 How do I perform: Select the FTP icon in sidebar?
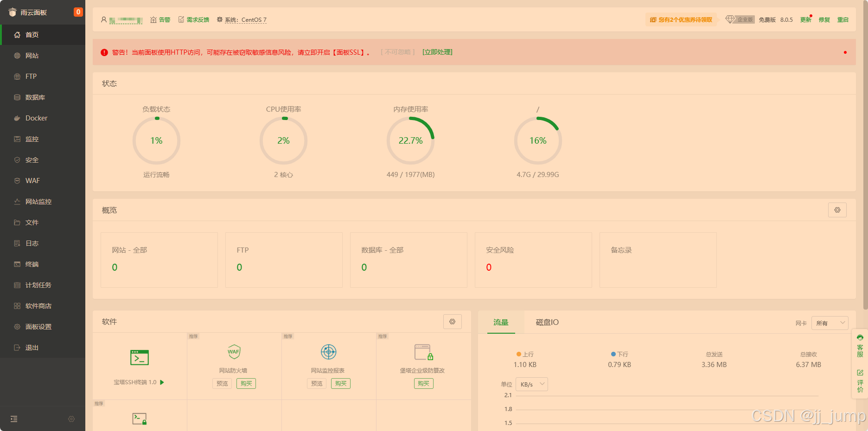(17, 76)
